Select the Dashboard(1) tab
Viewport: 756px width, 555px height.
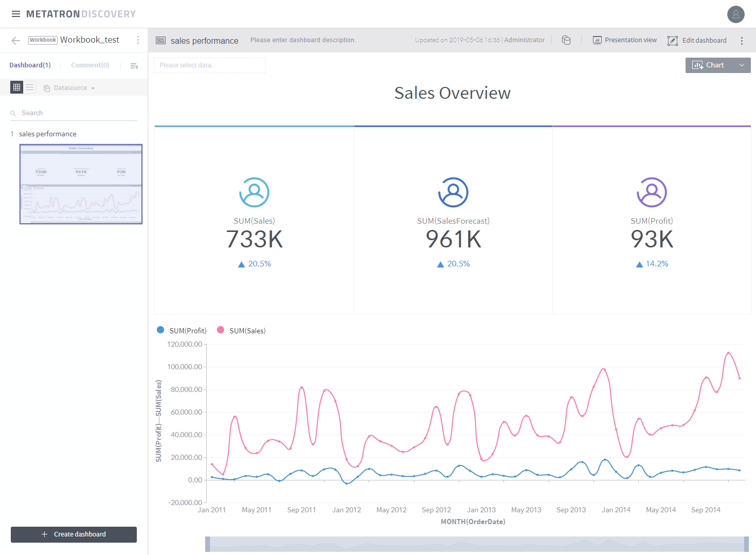tap(30, 65)
